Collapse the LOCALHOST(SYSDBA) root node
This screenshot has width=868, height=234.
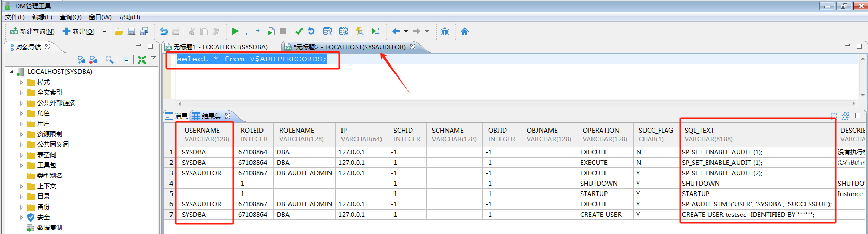coord(11,72)
